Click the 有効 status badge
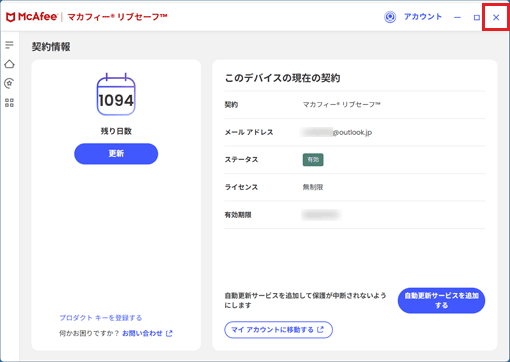The height and width of the screenshot is (362, 510). point(313,160)
